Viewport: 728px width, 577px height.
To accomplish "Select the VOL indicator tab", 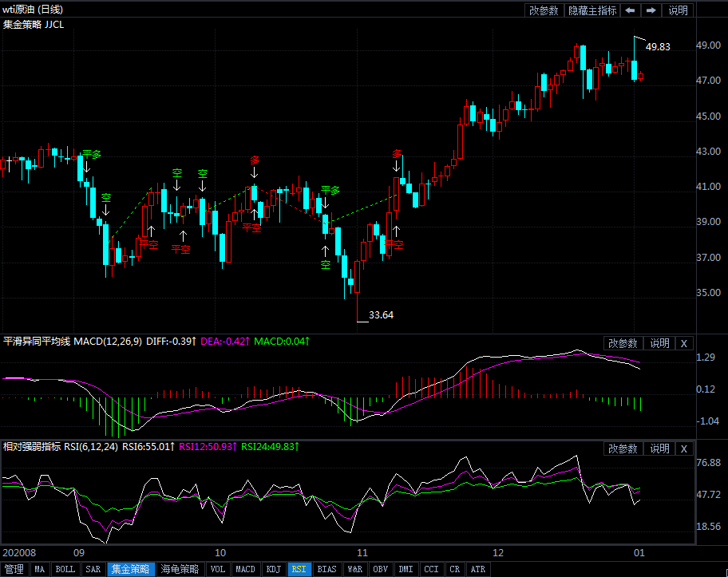I will (x=217, y=570).
